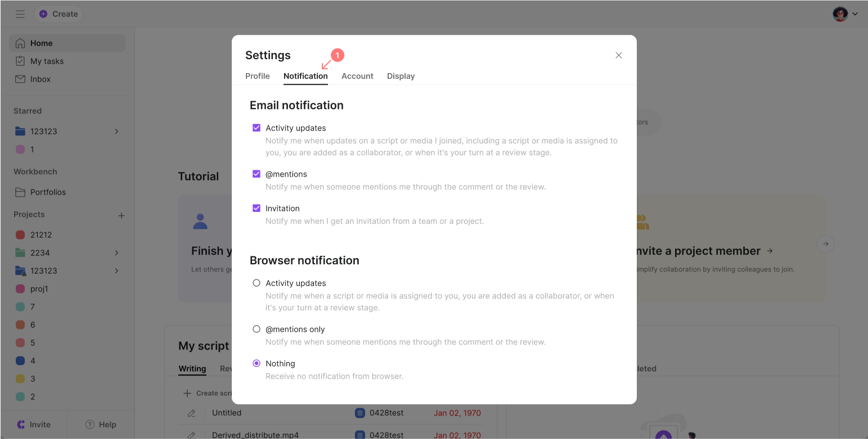Open the Inbox envelope icon
868x439 pixels.
click(x=20, y=79)
